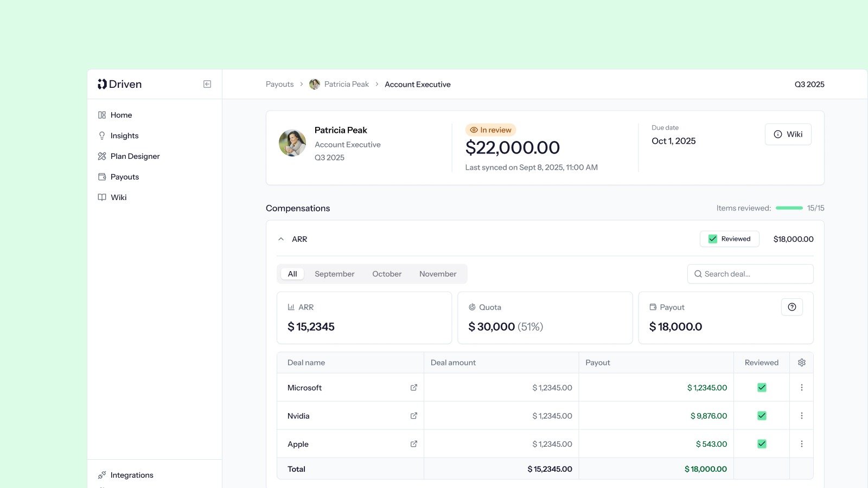This screenshot has width=868, height=488.
Task: Expand the Apple row options via three dots
Action: 802,444
